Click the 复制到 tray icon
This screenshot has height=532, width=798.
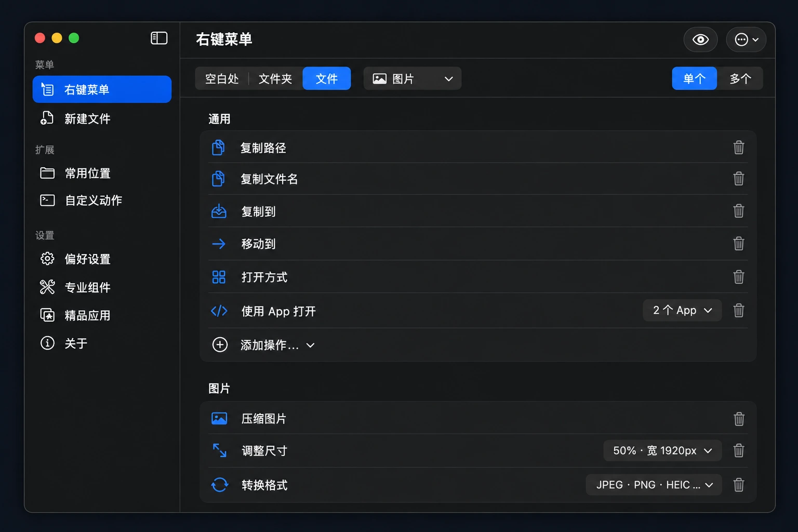pos(219,211)
